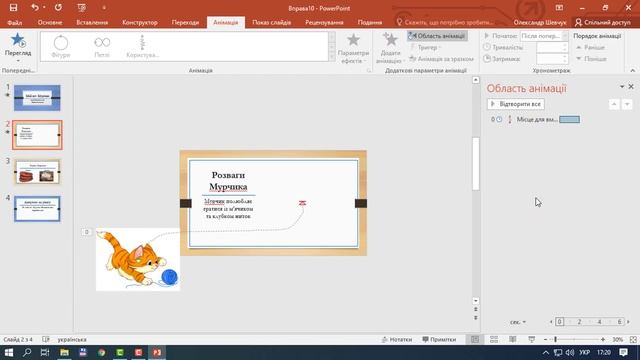Open File Explorer from taskbar

tap(64, 352)
